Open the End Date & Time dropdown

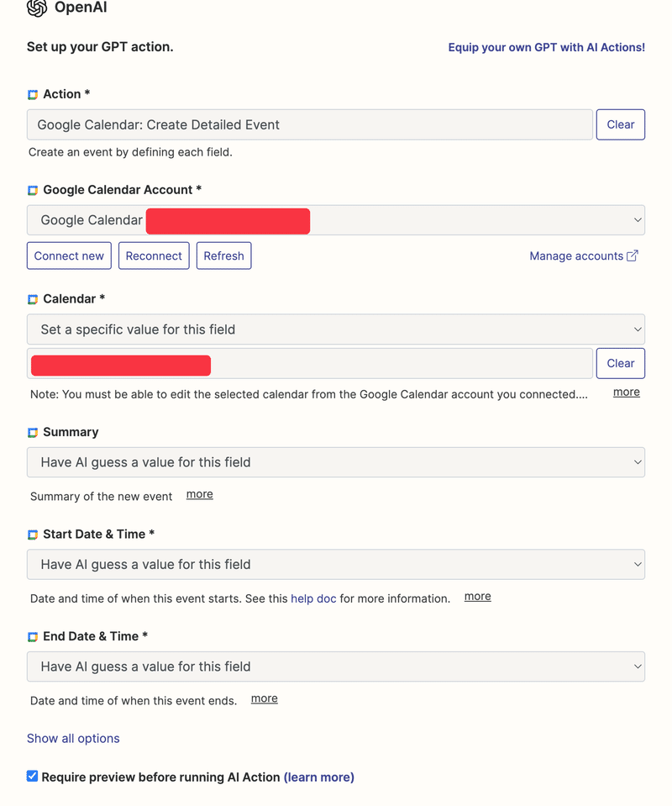tap(336, 666)
